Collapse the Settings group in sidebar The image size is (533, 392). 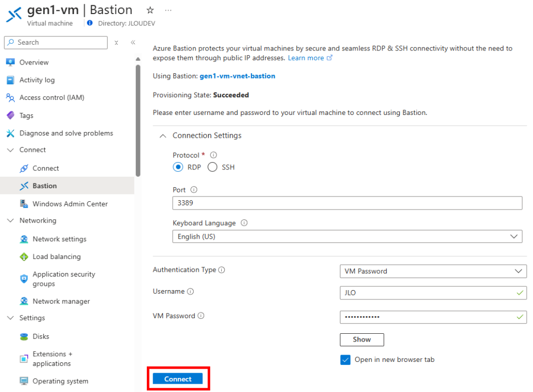[x=10, y=318]
